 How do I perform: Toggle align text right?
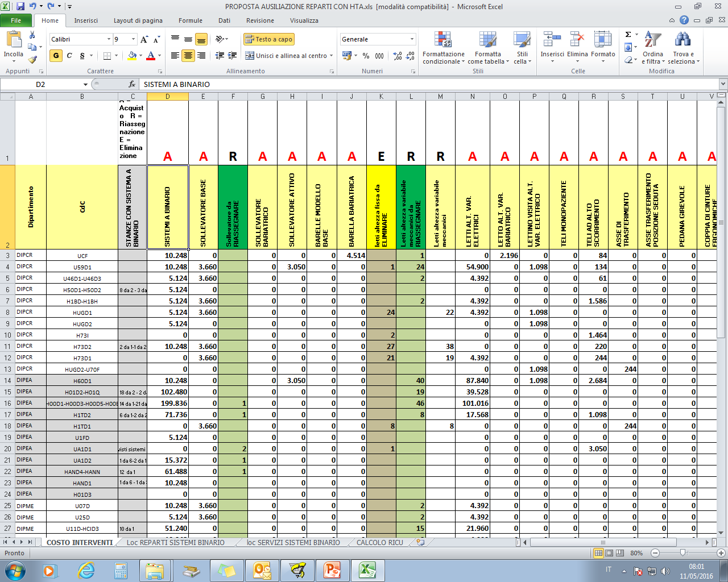click(x=201, y=56)
